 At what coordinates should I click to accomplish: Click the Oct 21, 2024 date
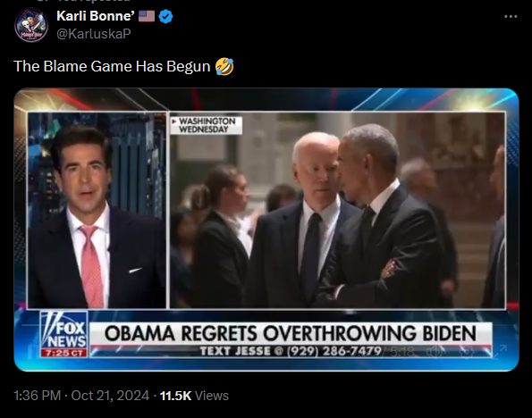point(110,396)
